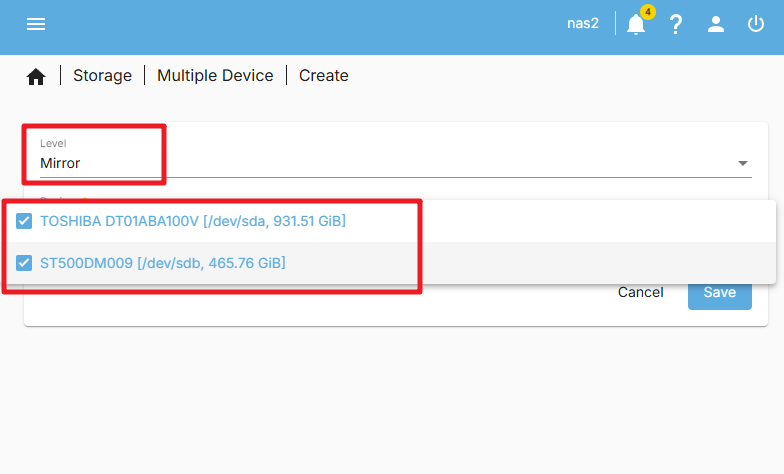Uncheck the TOSHIBA DT01ABA100V checkbox
784x474 pixels.
click(x=24, y=221)
